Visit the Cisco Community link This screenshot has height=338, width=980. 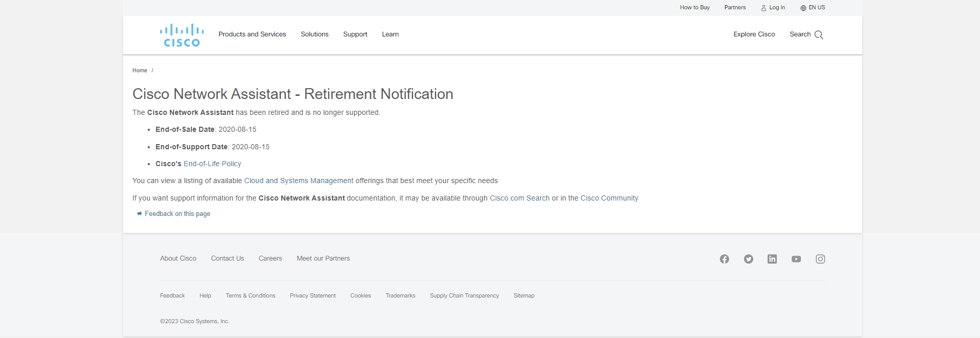point(610,198)
